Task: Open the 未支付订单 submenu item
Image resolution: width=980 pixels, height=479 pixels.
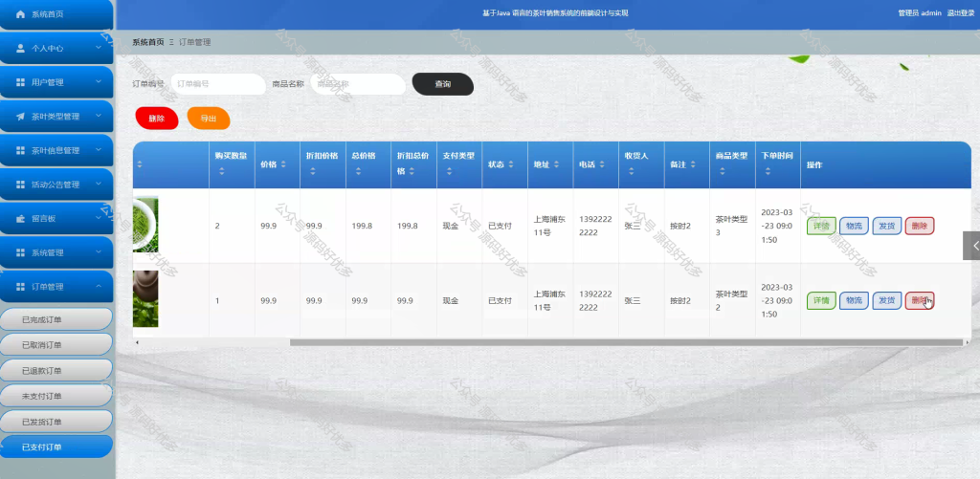Action: pos(56,396)
